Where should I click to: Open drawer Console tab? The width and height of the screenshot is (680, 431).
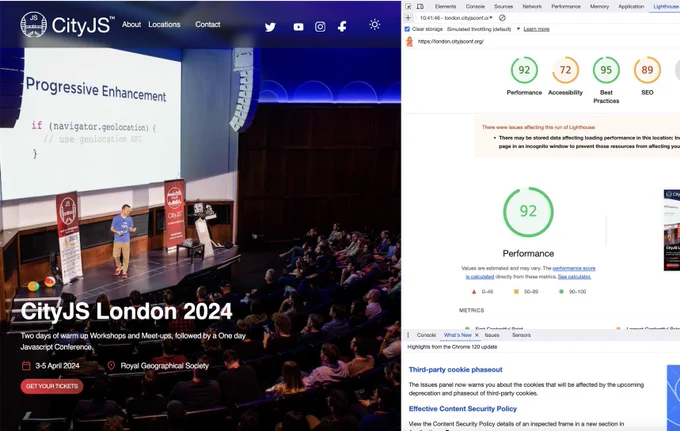(426, 335)
